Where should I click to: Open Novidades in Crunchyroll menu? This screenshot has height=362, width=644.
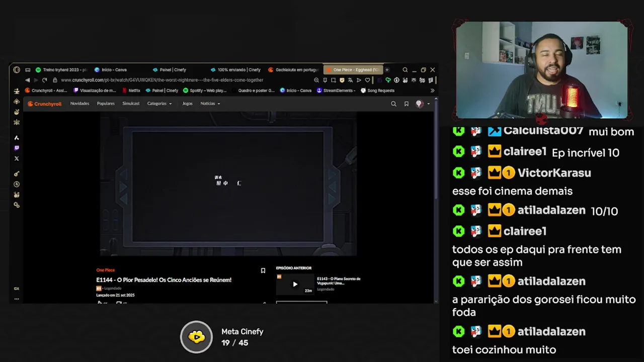coord(79,104)
